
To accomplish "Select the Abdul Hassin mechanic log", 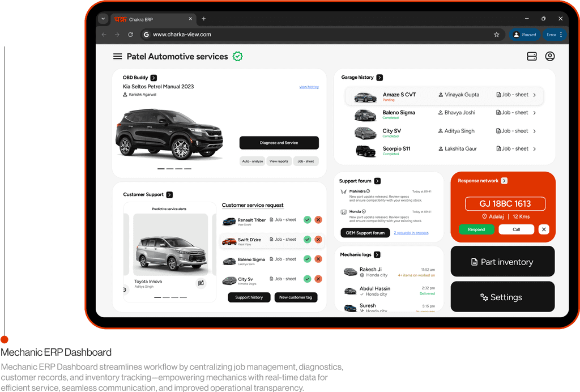I will pyautogui.click(x=388, y=291).
